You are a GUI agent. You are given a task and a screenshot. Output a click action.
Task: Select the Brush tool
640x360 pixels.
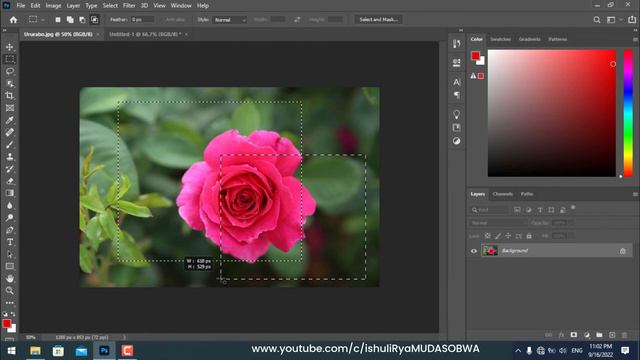[x=9, y=144]
